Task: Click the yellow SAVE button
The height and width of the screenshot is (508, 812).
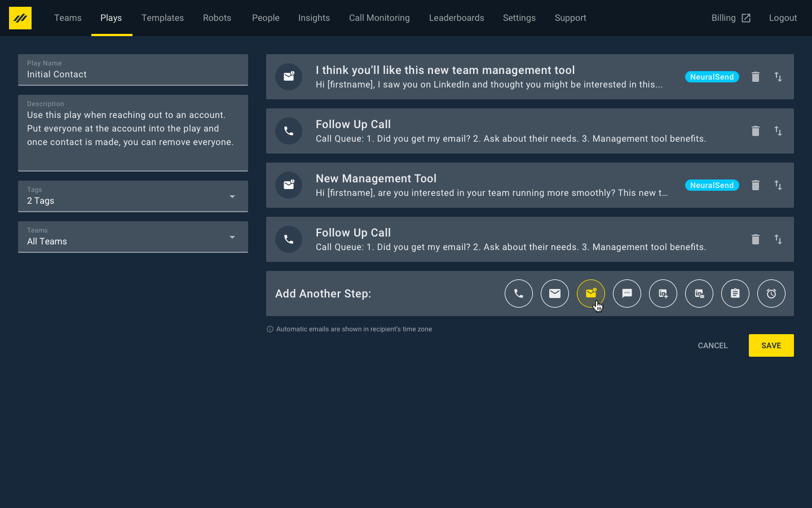Action: point(771,345)
